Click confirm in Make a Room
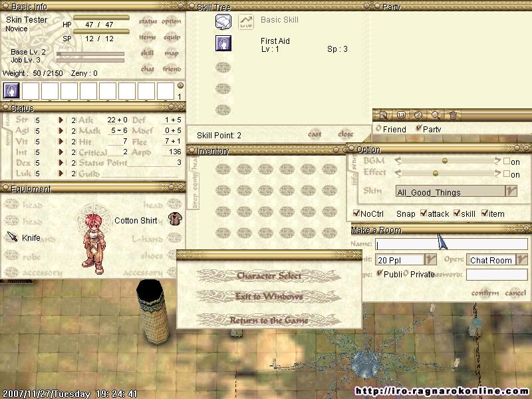This screenshot has width=532, height=399. (485, 293)
